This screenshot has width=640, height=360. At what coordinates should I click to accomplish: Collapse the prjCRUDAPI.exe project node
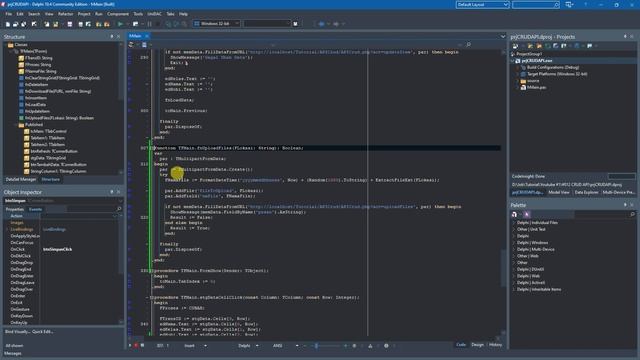pos(513,61)
